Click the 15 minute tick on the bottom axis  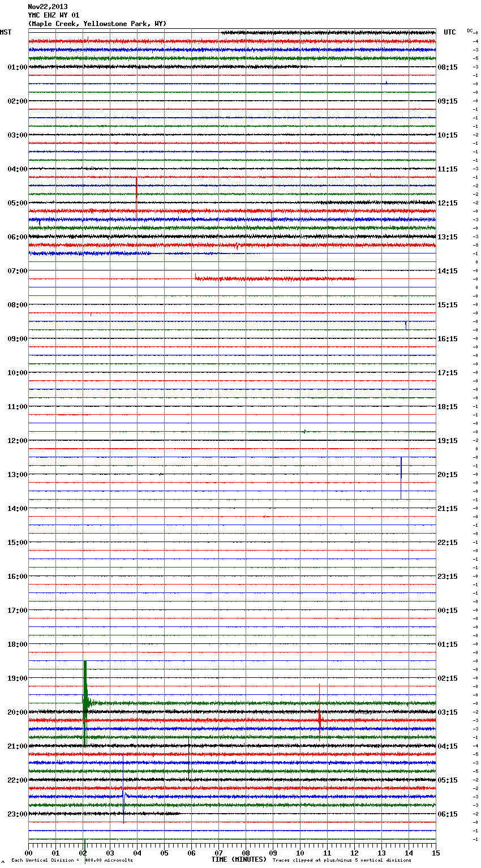tap(436, 853)
